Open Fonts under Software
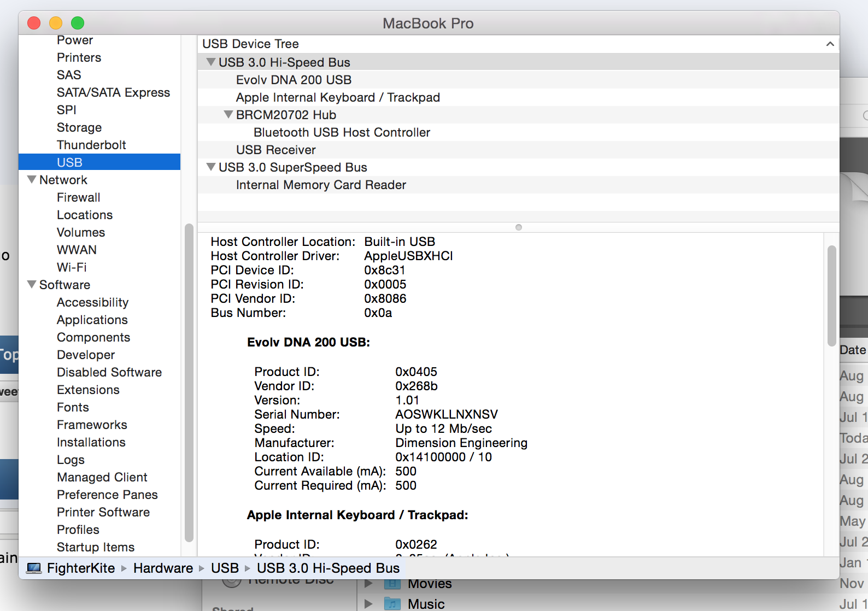The height and width of the screenshot is (611, 868). [73, 407]
